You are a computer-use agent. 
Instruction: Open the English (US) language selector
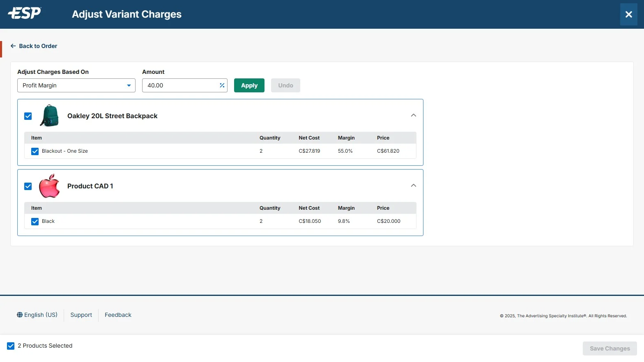tap(37, 315)
